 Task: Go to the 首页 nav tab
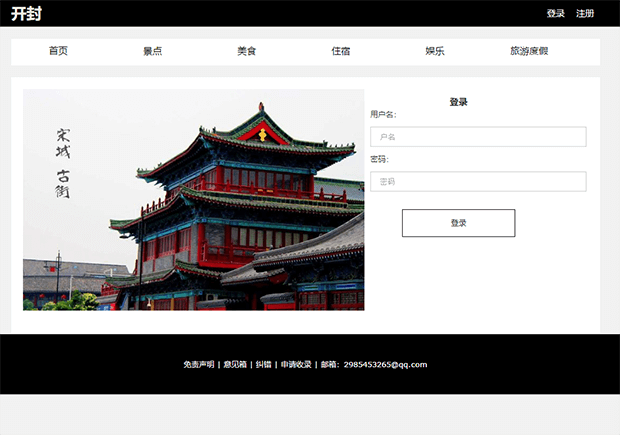tap(58, 51)
